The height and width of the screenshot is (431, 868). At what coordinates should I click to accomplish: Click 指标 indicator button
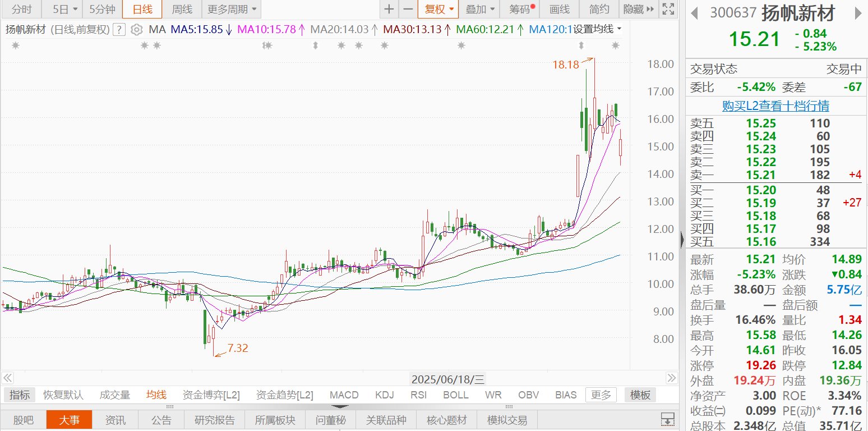click(20, 395)
